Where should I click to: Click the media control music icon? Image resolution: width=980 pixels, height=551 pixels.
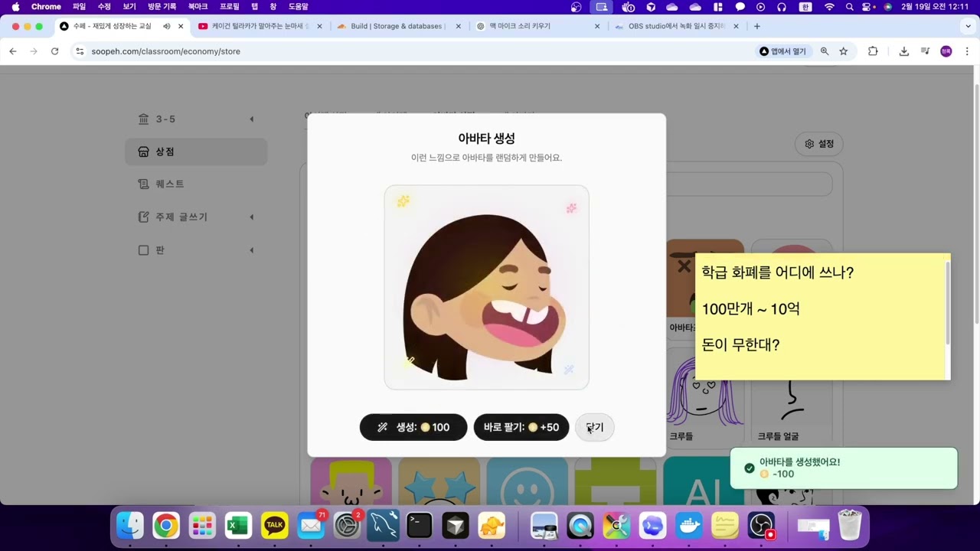pyautogui.click(x=925, y=51)
